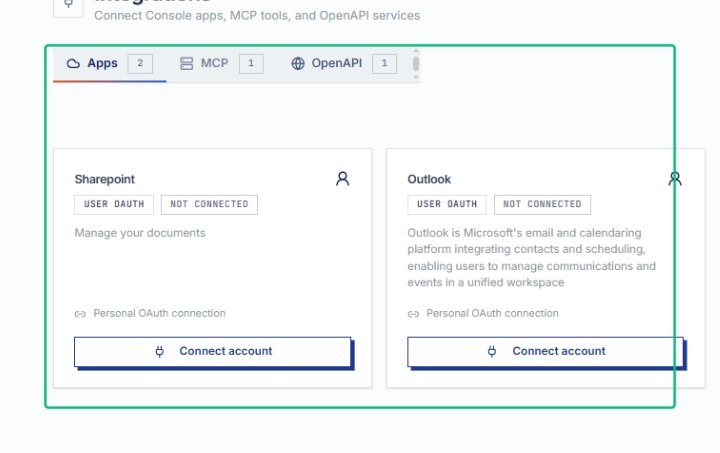Click Sharepoint's Personal OAuth connection text
The height and width of the screenshot is (453, 720).
159,313
